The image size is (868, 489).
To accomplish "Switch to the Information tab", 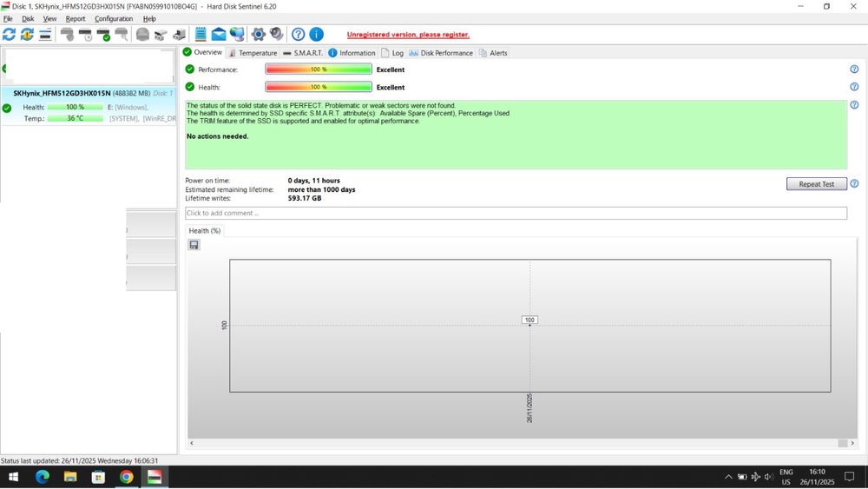I will click(x=352, y=53).
